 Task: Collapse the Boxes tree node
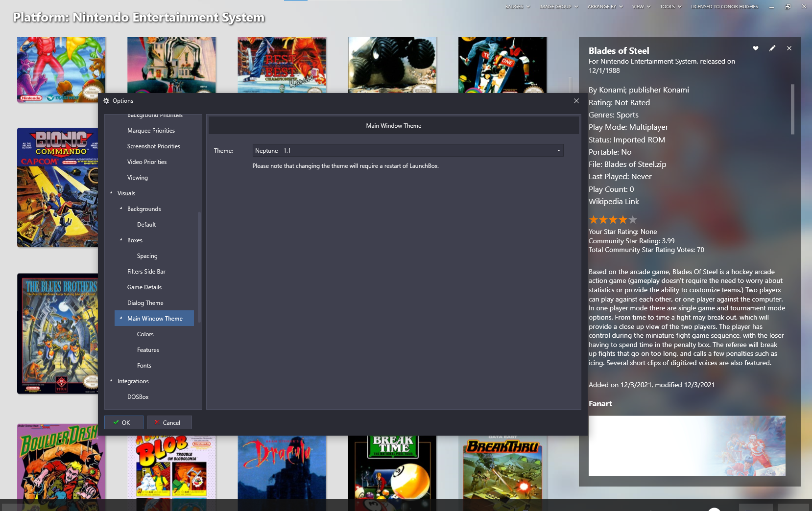pyautogui.click(x=121, y=240)
